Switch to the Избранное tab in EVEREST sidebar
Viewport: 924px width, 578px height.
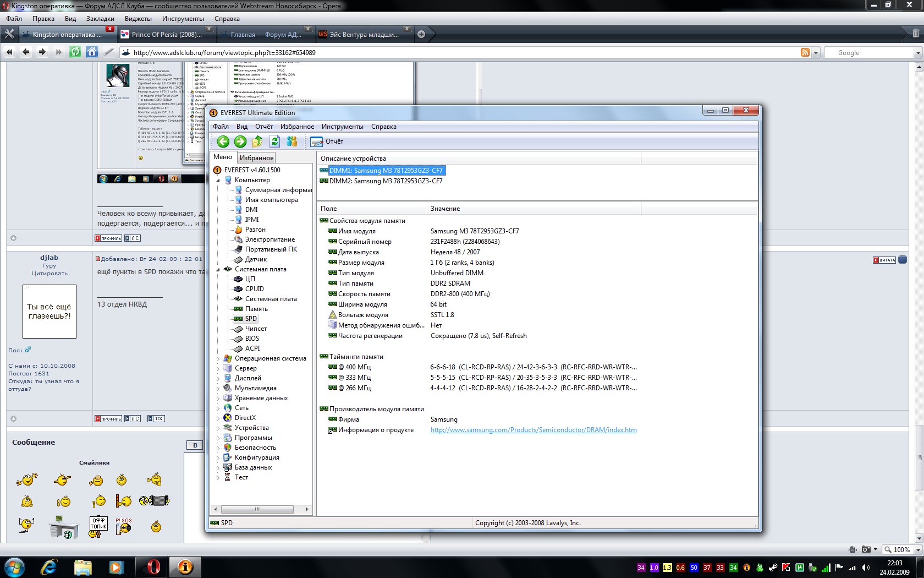[x=256, y=158]
